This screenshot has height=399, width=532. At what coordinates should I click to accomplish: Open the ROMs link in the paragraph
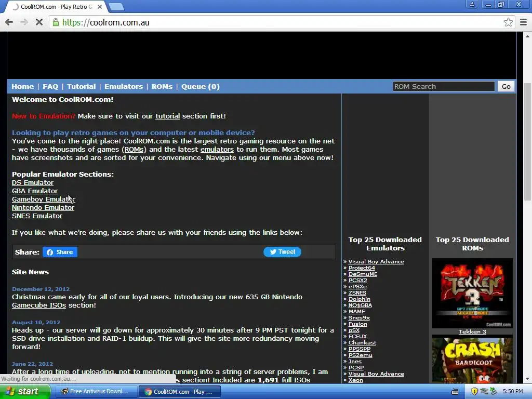(x=134, y=149)
